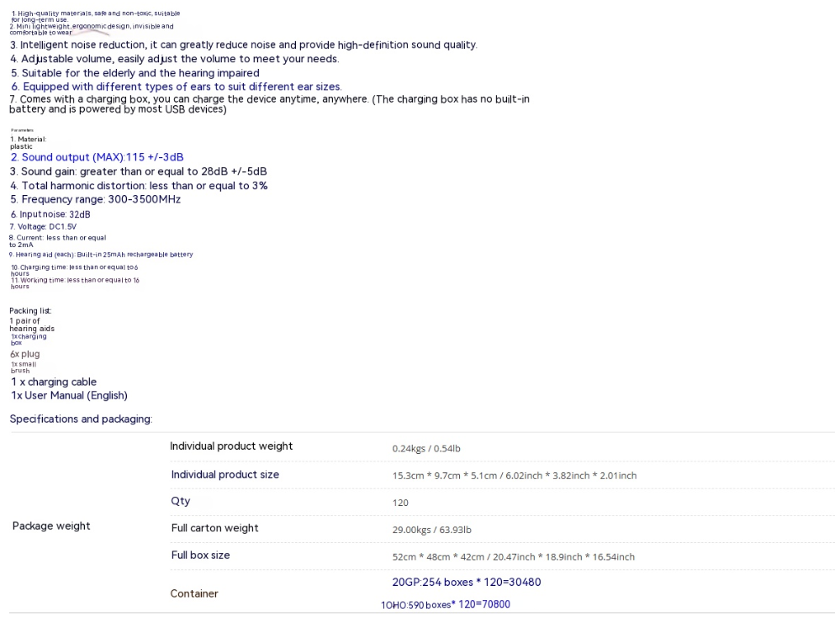Image resolution: width=840 pixels, height=617 pixels.
Task: Click the 'Qty' value 120
Action: click(400, 503)
